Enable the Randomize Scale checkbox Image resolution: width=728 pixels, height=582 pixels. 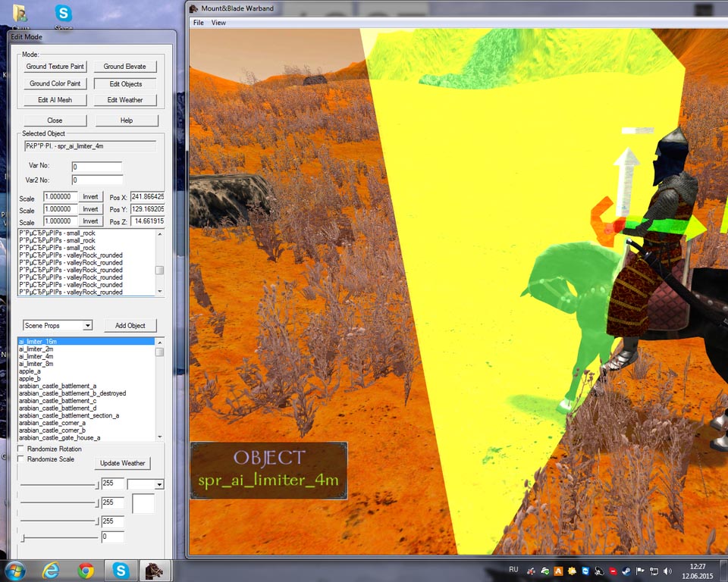coord(21,459)
